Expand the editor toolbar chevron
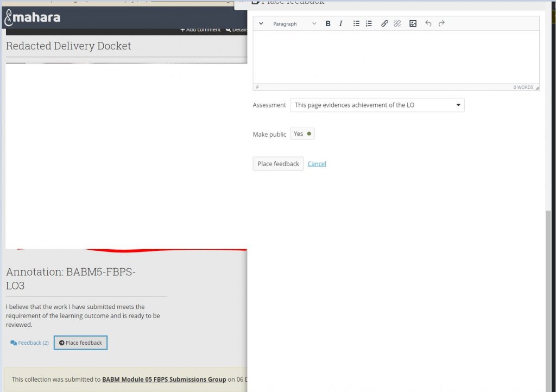 tap(261, 24)
